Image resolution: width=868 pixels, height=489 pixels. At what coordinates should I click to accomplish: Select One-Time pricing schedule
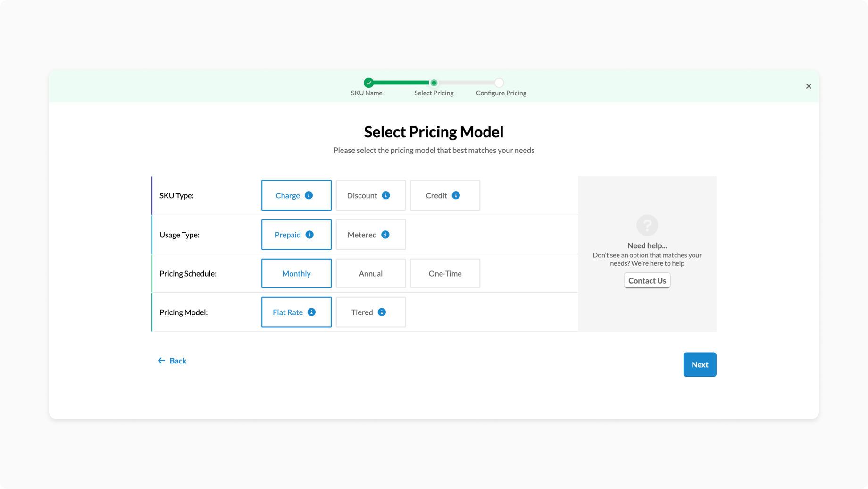click(x=445, y=273)
